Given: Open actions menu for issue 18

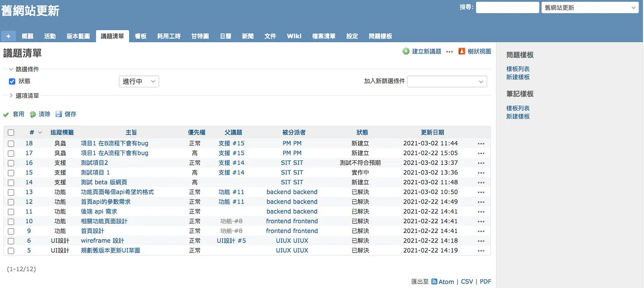Looking at the screenshot, I should (x=481, y=143).
